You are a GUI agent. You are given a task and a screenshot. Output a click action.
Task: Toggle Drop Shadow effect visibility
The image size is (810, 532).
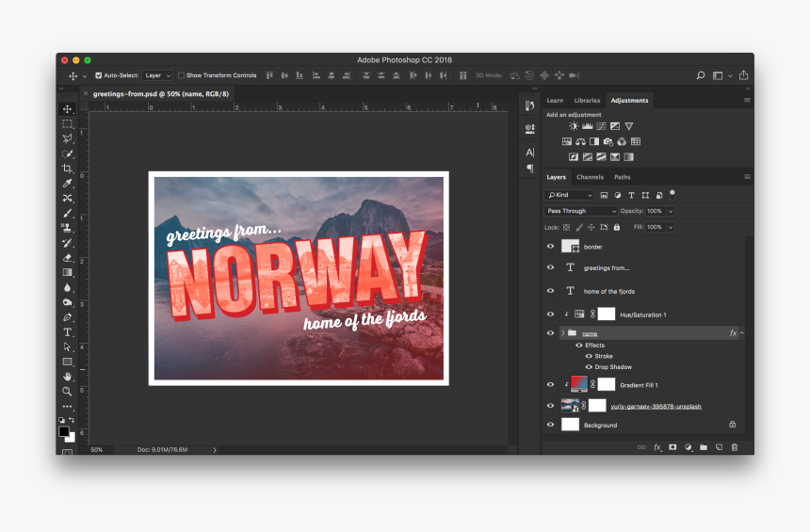(589, 367)
